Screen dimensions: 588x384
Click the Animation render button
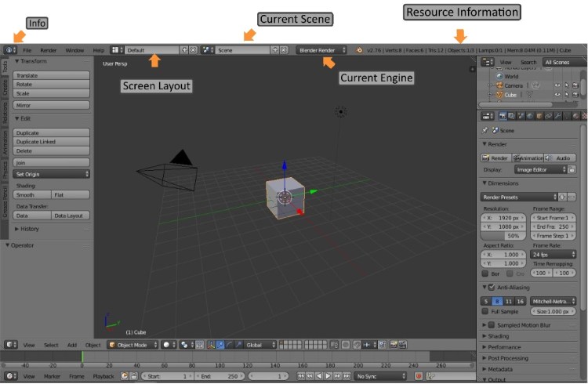pyautogui.click(x=528, y=158)
